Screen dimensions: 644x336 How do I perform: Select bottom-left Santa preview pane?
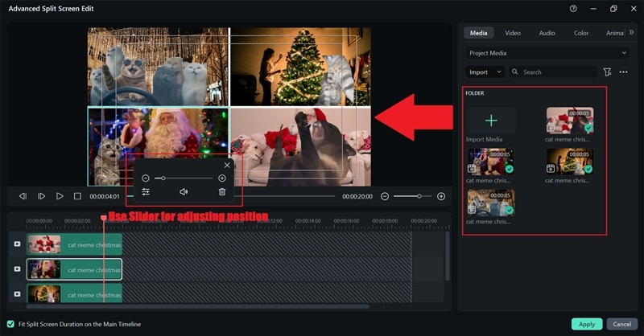[x=158, y=146]
